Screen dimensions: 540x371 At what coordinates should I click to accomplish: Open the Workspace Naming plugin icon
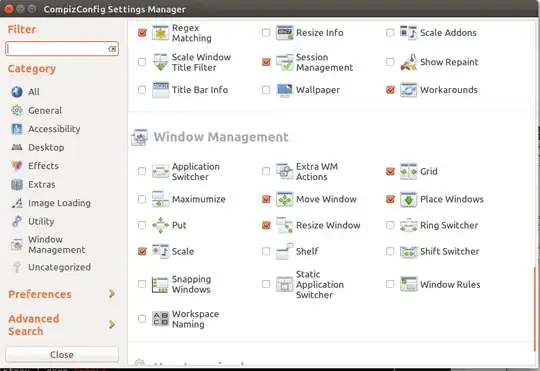[x=160, y=319]
